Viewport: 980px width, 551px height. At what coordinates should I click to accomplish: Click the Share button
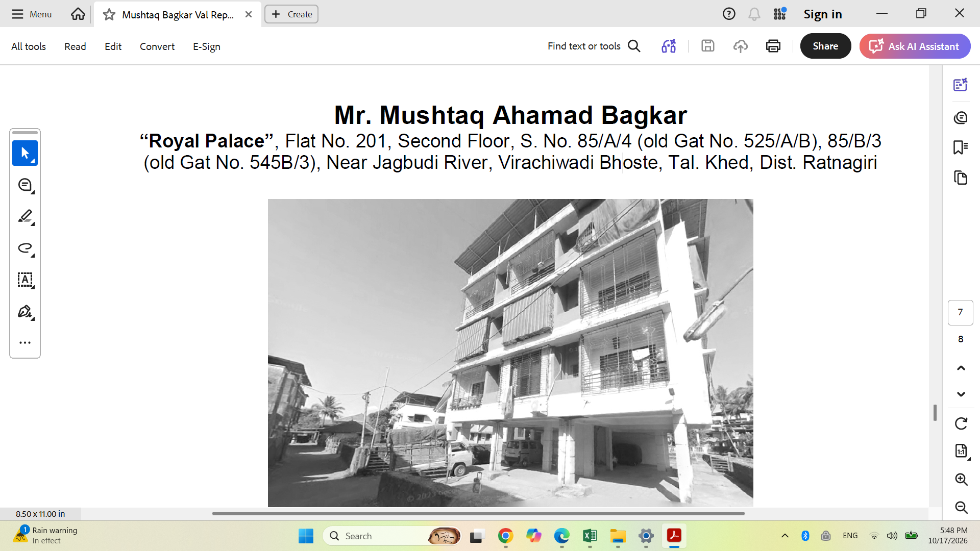click(x=825, y=46)
